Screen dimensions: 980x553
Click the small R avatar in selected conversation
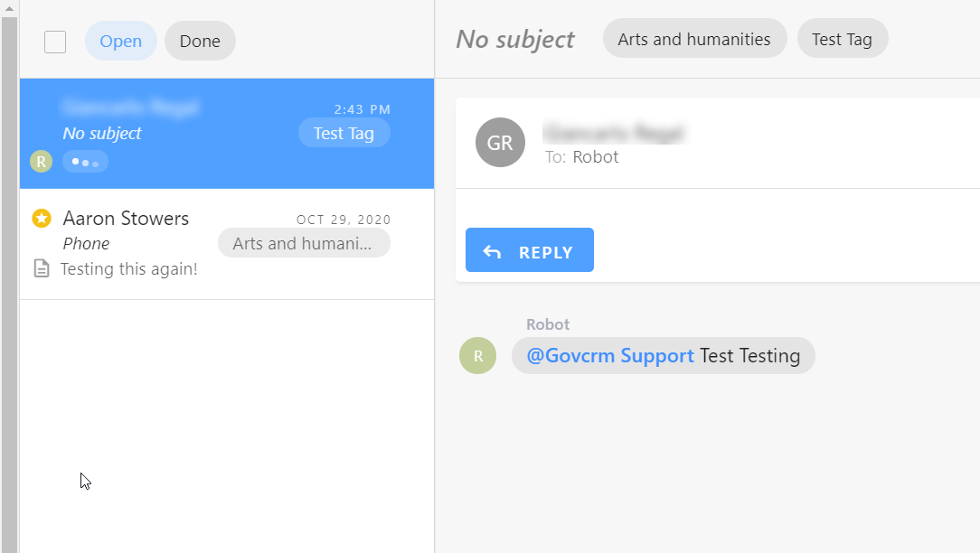tap(41, 162)
